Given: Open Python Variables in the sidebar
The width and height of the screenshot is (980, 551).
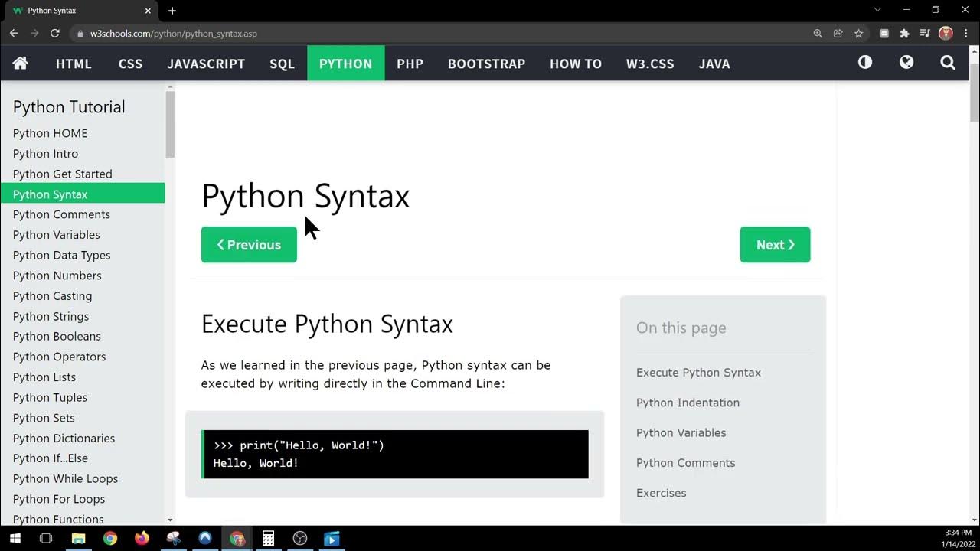Looking at the screenshot, I should click(57, 235).
